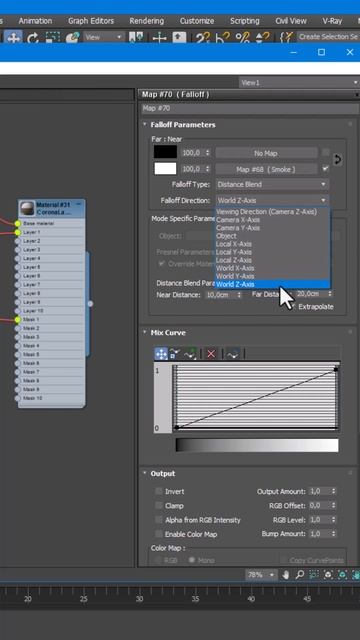Toggle the Override Material IOR checkbox
360x640 pixels.
pos(162,263)
